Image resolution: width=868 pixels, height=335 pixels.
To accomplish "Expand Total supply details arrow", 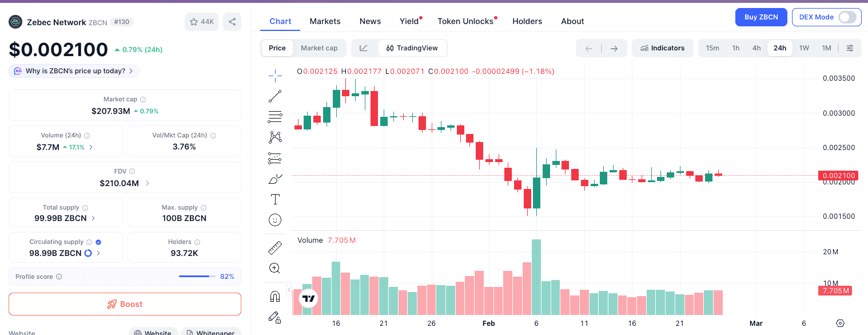I will point(93,218).
